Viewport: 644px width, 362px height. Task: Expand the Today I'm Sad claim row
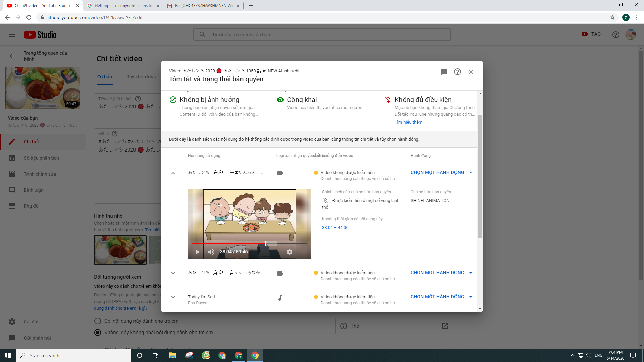pos(173,297)
